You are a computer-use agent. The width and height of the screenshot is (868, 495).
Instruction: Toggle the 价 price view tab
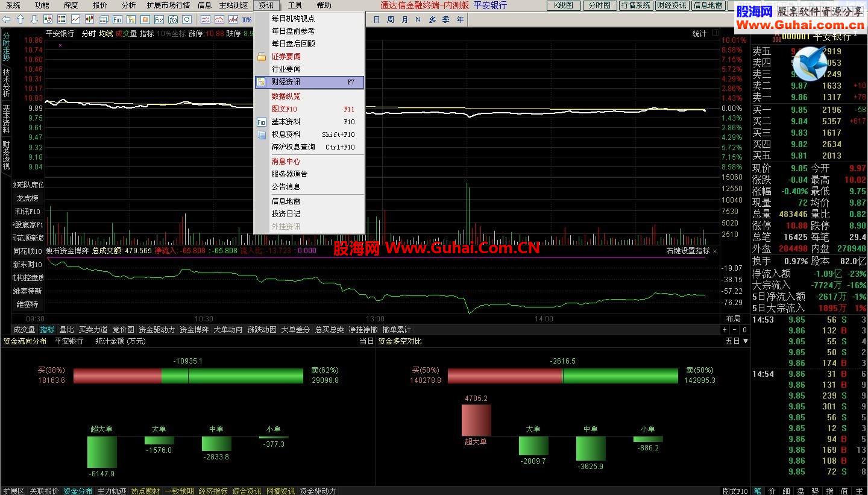click(772, 491)
